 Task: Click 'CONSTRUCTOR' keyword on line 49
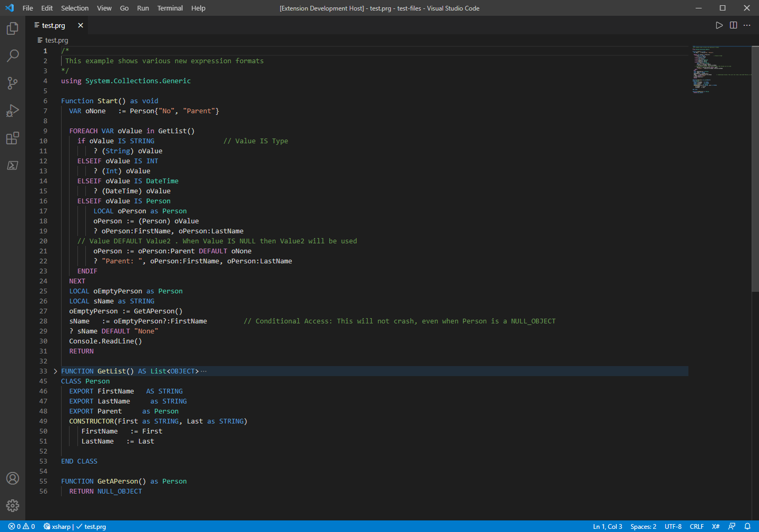coord(91,421)
